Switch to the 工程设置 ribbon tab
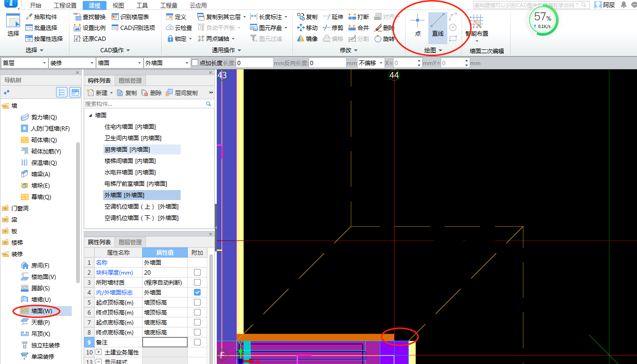This screenshot has height=364, width=637. [65, 6]
